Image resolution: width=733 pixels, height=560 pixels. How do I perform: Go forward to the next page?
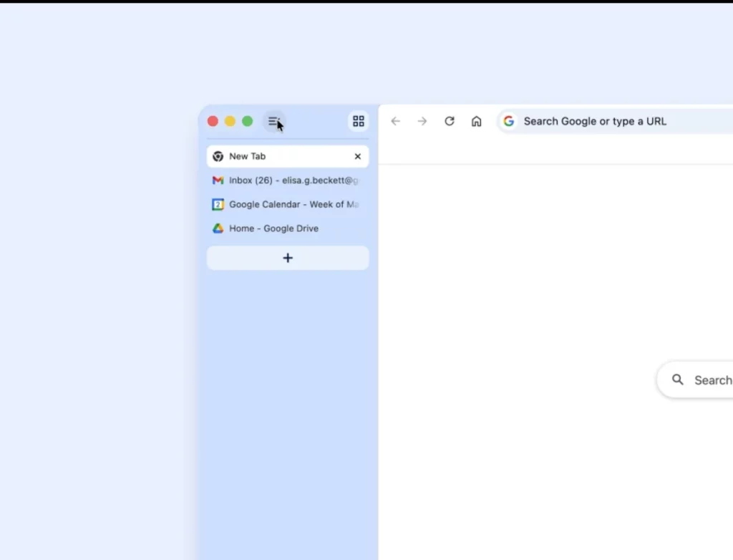click(422, 121)
